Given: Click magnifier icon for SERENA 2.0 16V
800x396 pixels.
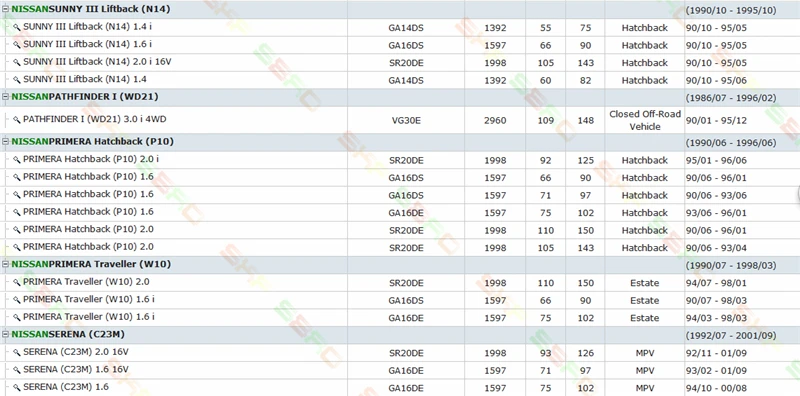Looking at the screenshot, I should click(x=17, y=352).
